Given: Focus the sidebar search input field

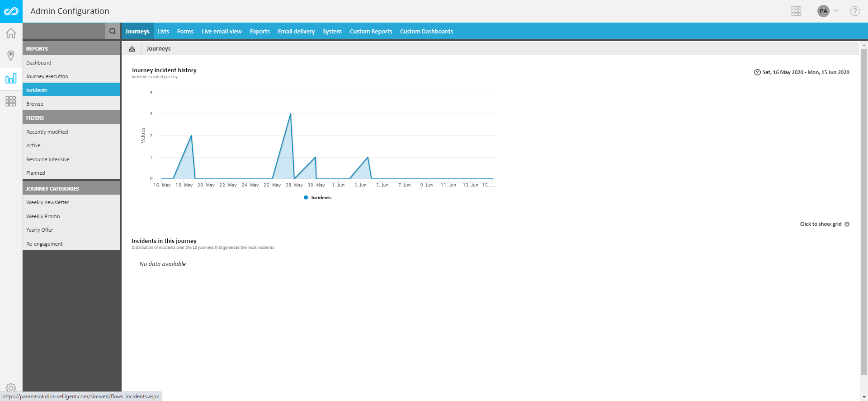Looking at the screenshot, I should pyautogui.click(x=64, y=31).
